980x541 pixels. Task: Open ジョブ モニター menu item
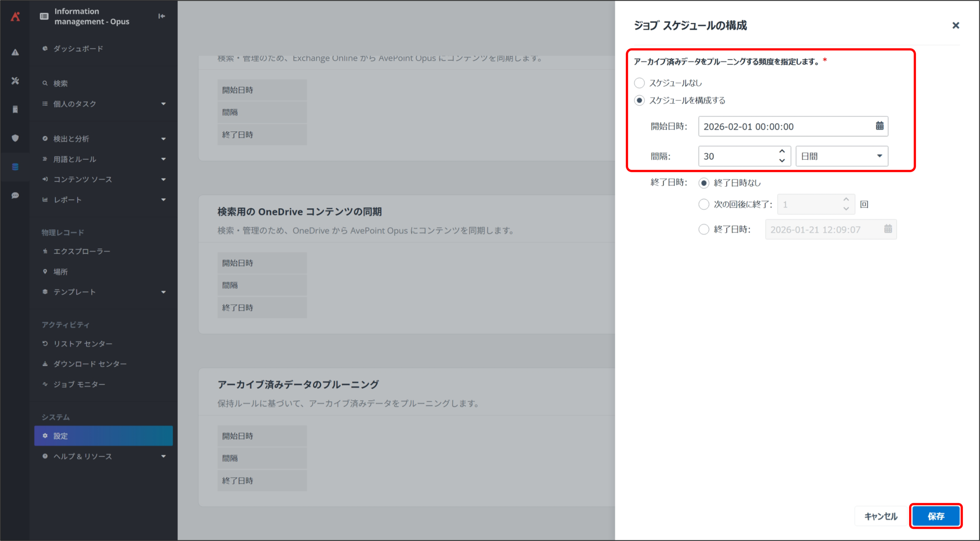(79, 384)
